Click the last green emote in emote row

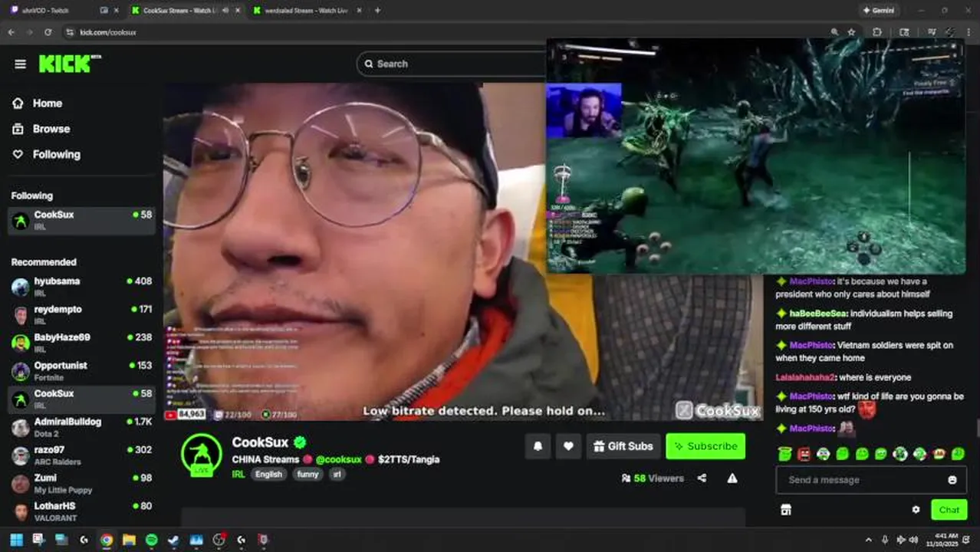958,454
